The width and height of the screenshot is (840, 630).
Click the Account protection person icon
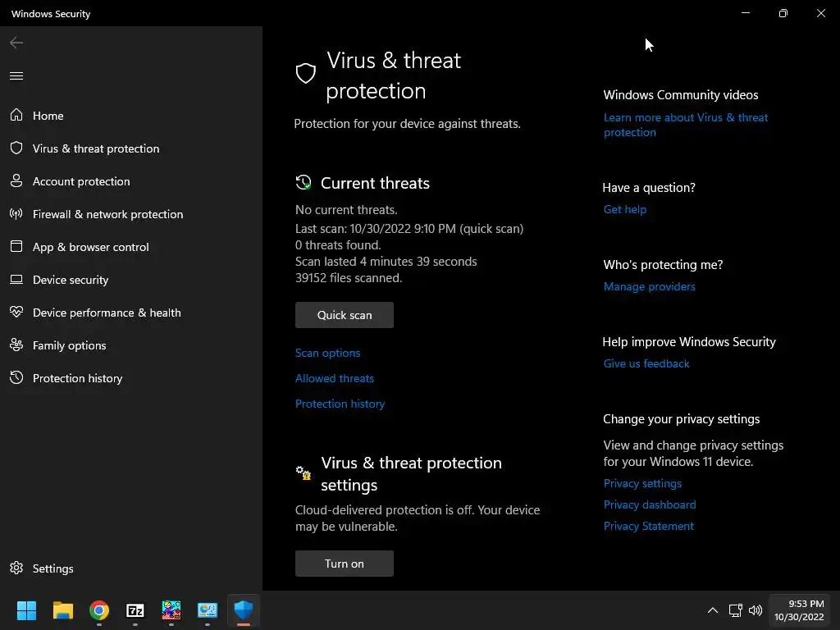click(16, 181)
